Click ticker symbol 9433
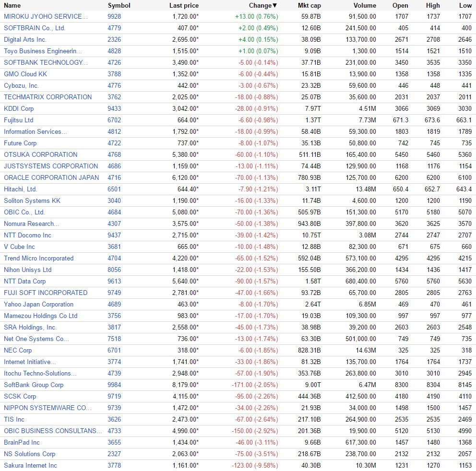Viewport: 476px width, 471px height. click(114, 109)
